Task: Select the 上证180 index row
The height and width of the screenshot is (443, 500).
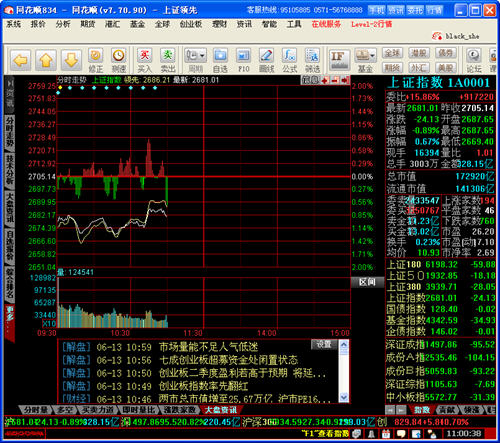Action: tap(441, 264)
